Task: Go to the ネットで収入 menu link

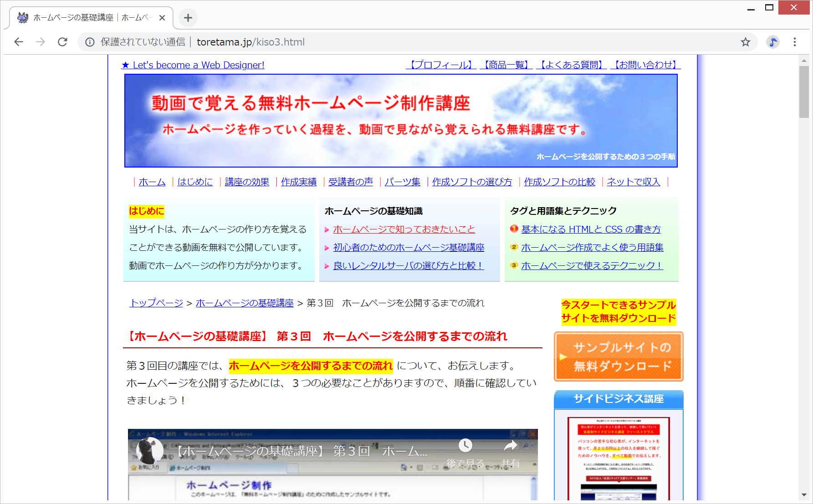Action: [x=633, y=182]
